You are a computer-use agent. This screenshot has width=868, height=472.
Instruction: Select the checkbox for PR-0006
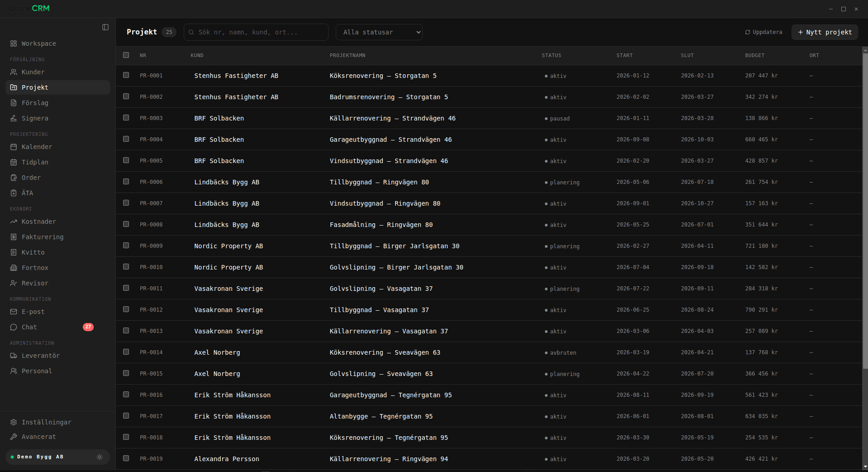(126, 182)
